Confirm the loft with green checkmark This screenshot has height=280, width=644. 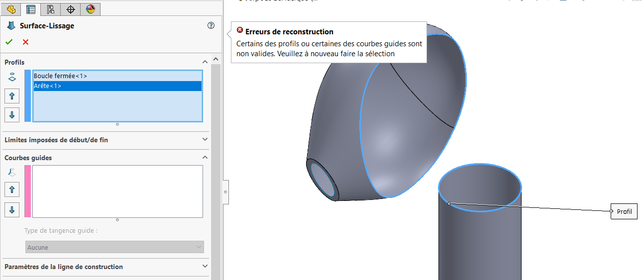click(x=9, y=42)
